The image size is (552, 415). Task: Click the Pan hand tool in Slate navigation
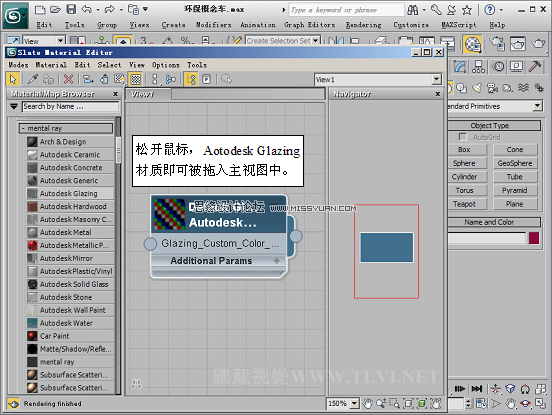[368, 403]
